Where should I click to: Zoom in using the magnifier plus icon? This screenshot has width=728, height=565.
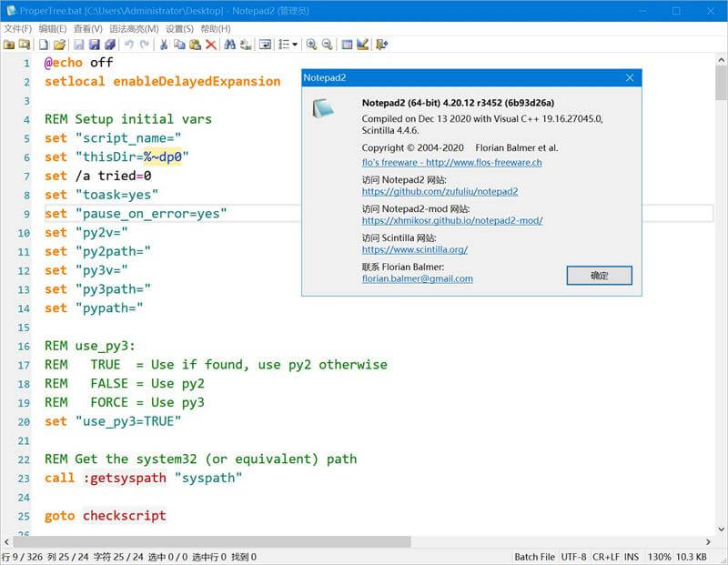click(311, 45)
